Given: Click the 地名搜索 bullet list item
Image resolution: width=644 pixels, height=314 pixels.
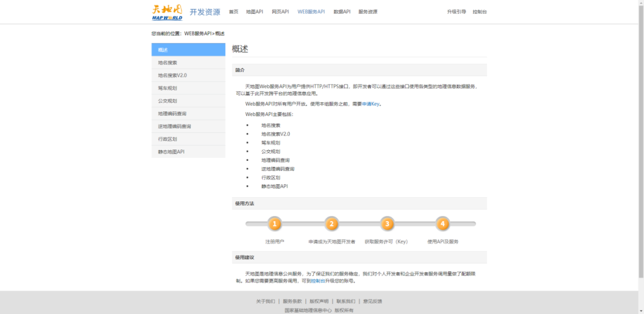Looking at the screenshot, I should pos(271,126).
